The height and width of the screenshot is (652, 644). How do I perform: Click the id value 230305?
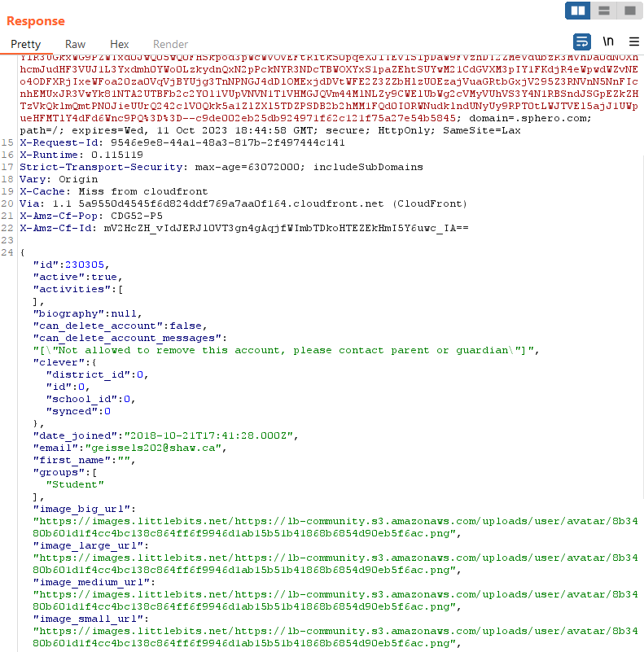pos(85,265)
